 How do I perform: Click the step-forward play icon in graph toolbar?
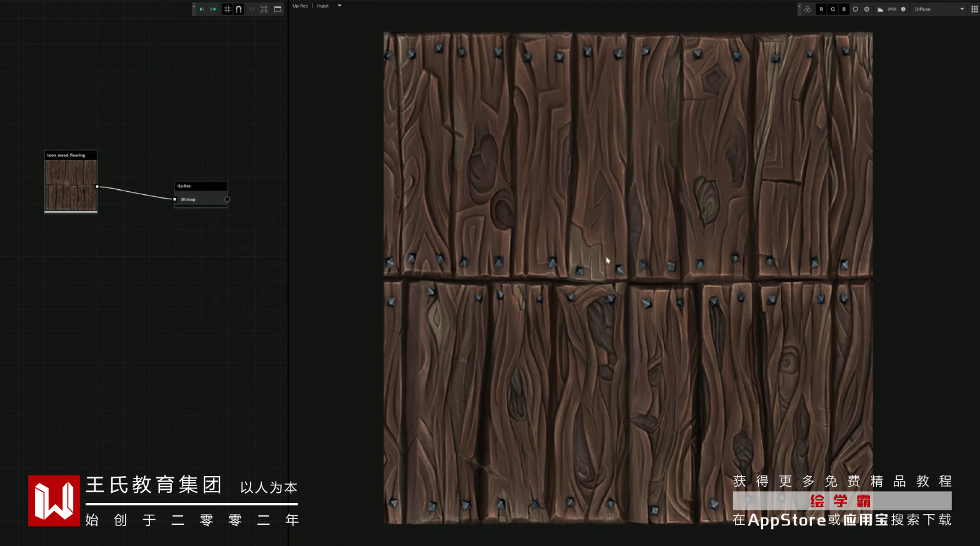click(201, 9)
